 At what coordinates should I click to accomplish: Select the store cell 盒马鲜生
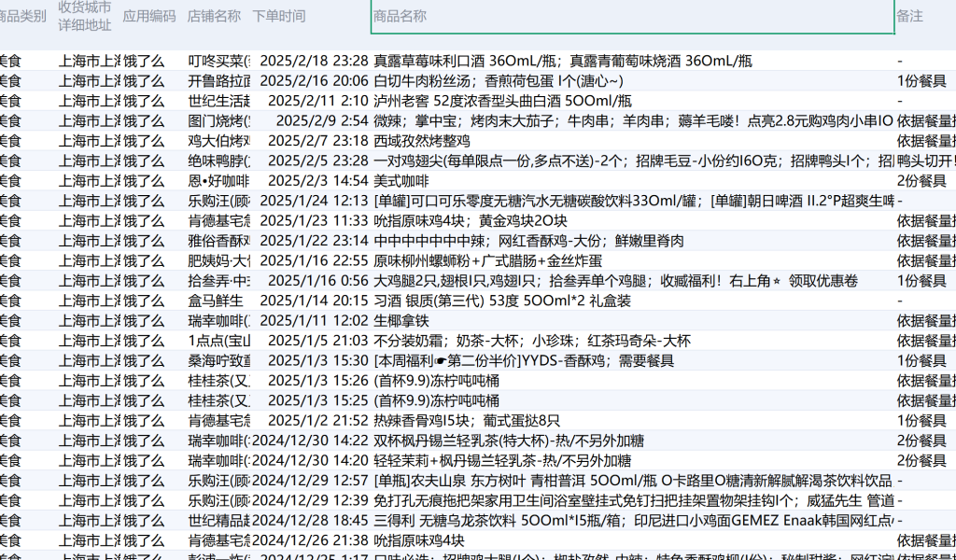click(216, 301)
